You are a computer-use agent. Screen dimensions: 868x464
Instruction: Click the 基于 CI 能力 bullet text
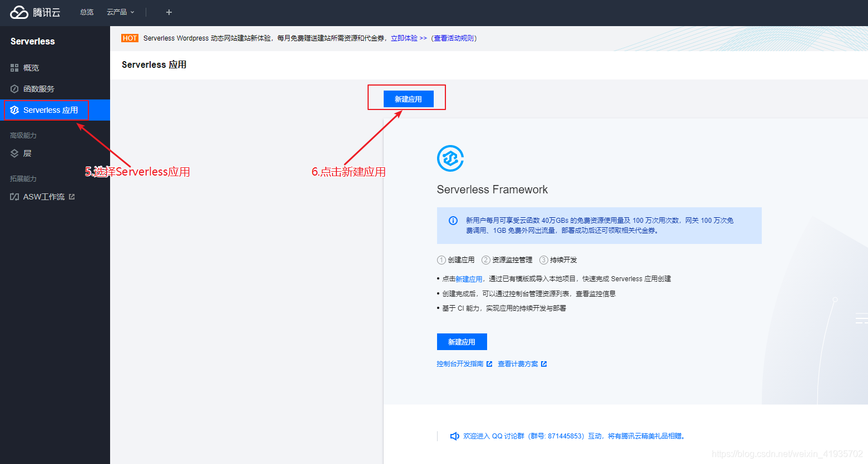504,308
